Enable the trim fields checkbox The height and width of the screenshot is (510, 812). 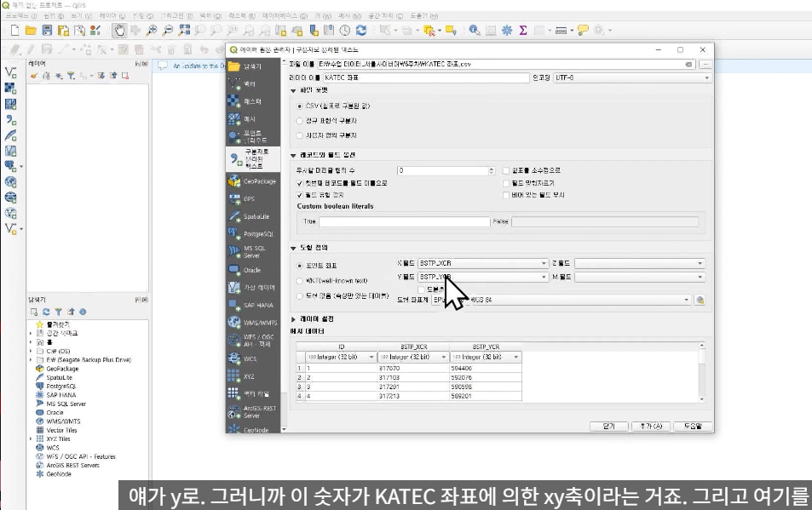pyautogui.click(x=506, y=183)
